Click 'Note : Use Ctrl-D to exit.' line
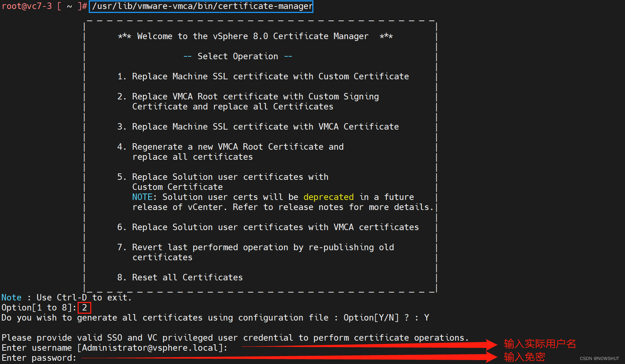The height and width of the screenshot is (364, 625). 66,298
